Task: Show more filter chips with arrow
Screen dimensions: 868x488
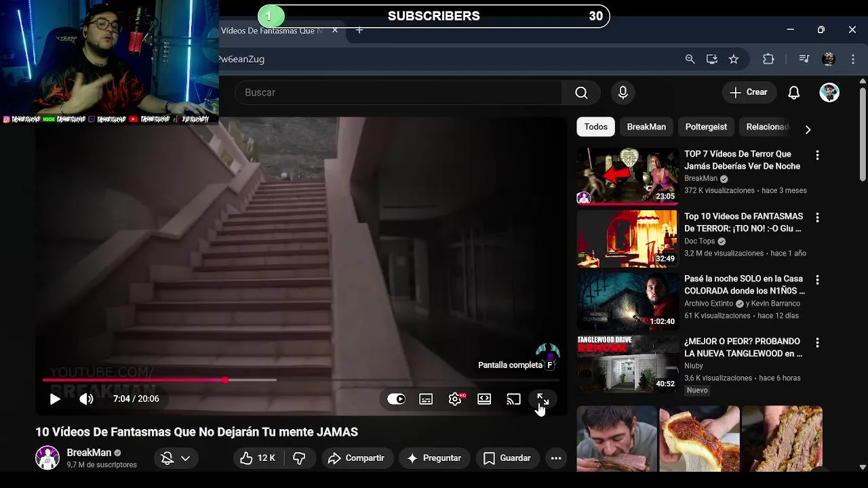Action: click(808, 129)
